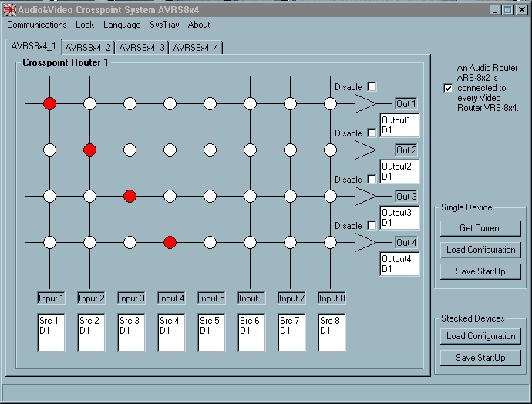Click the Out 4 label box

(406, 243)
